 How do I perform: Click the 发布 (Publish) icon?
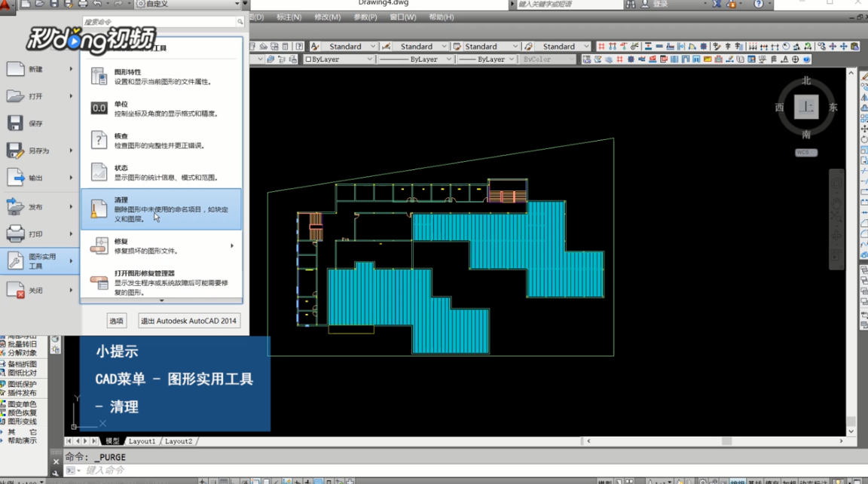coord(15,206)
